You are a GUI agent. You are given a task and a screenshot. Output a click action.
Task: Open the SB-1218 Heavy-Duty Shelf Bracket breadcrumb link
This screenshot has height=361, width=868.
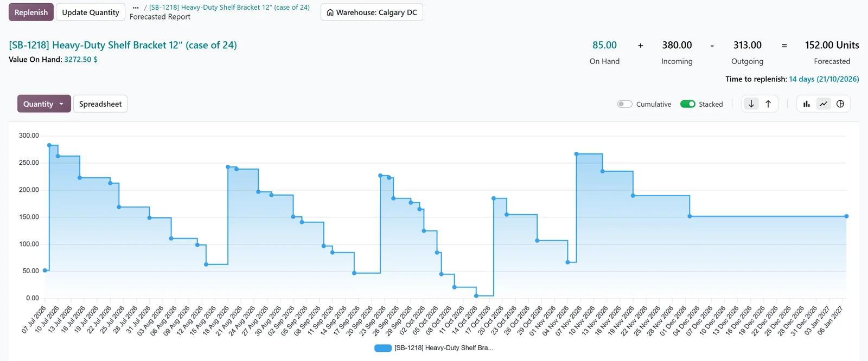click(229, 8)
